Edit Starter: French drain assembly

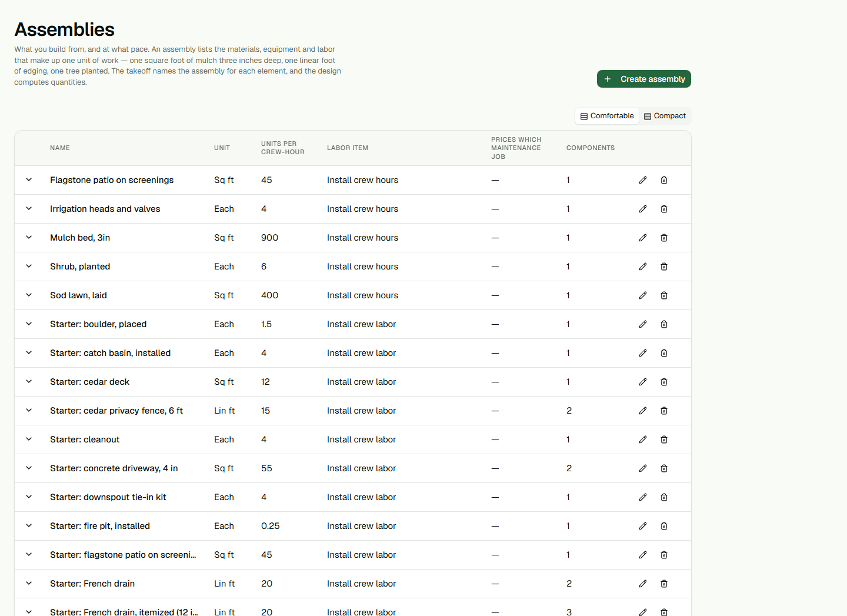[643, 584]
